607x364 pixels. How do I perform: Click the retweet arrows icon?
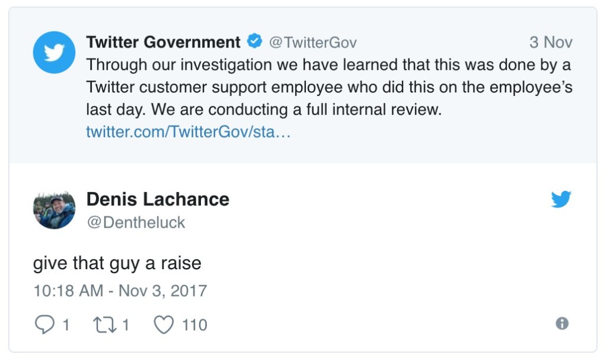[x=104, y=324]
